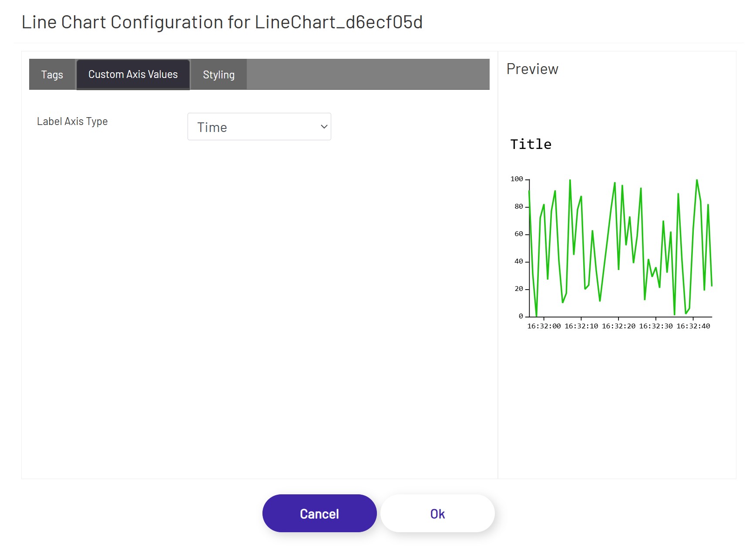Open the Styling tab

[x=218, y=74]
